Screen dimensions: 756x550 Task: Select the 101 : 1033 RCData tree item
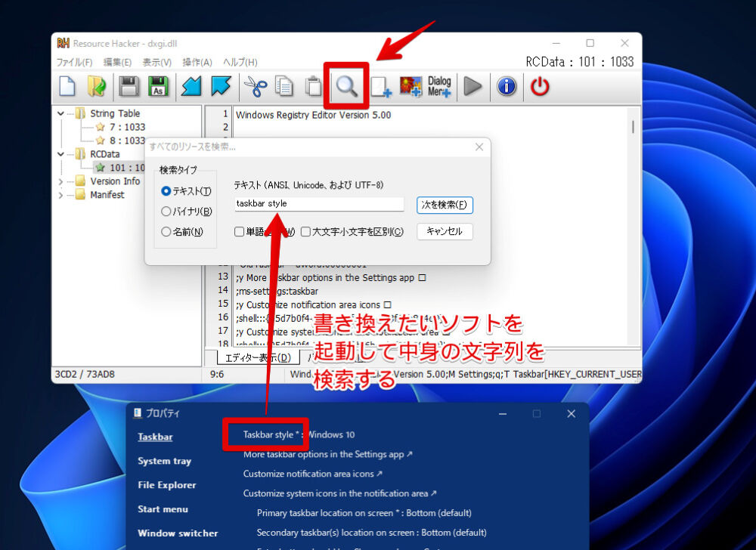tap(127, 168)
